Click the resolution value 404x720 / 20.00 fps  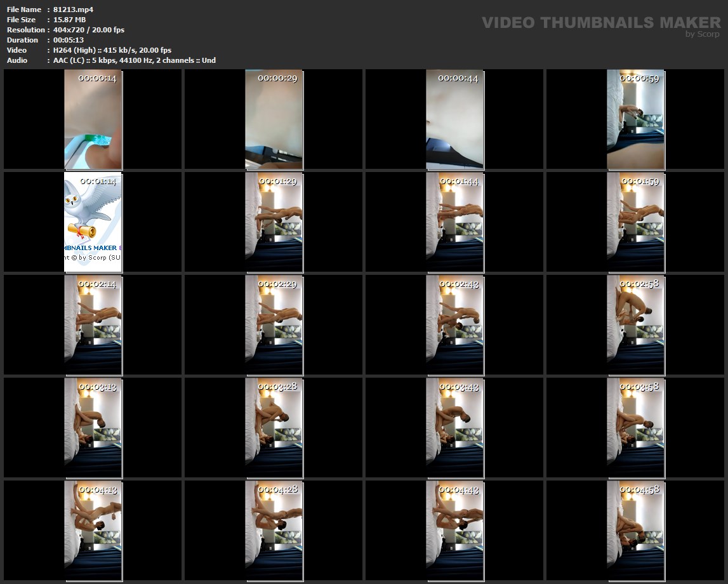coord(89,30)
